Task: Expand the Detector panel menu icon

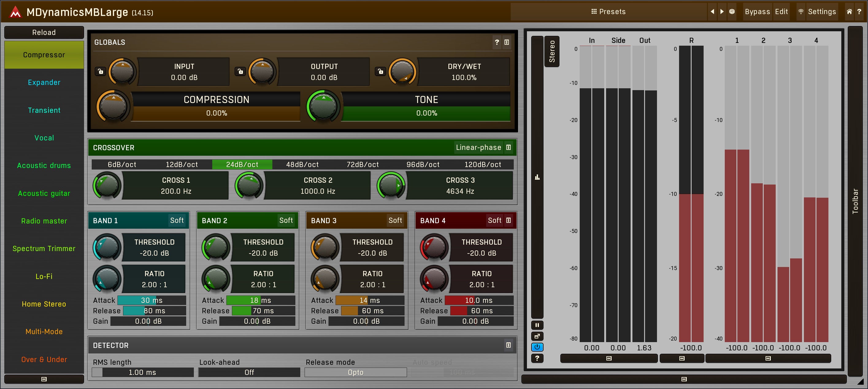Action: (x=509, y=345)
